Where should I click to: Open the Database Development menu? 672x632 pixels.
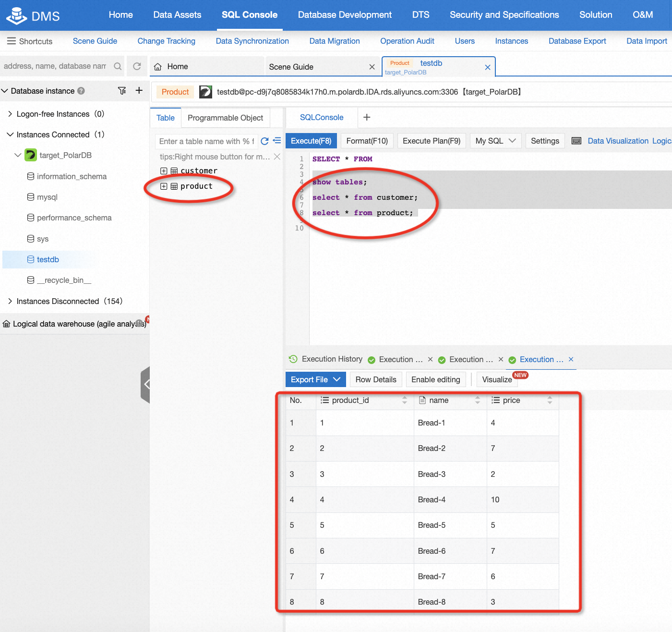coord(345,15)
